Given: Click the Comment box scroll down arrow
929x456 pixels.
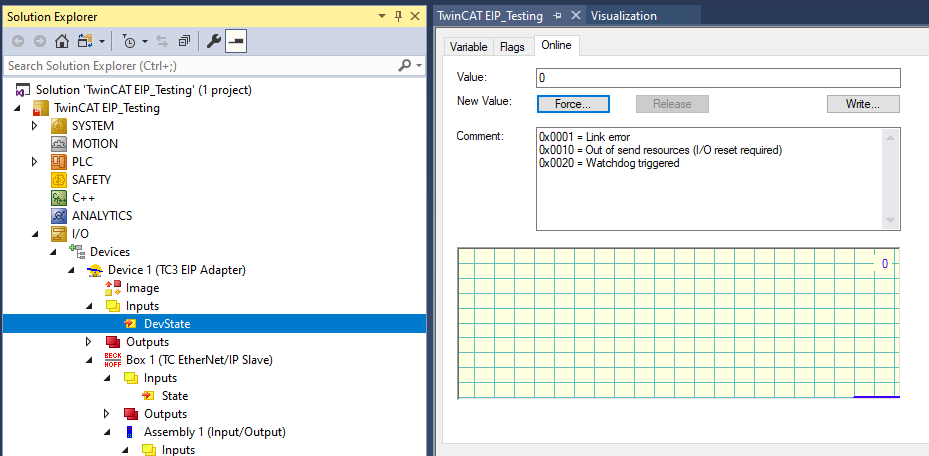Looking at the screenshot, I should [x=890, y=220].
